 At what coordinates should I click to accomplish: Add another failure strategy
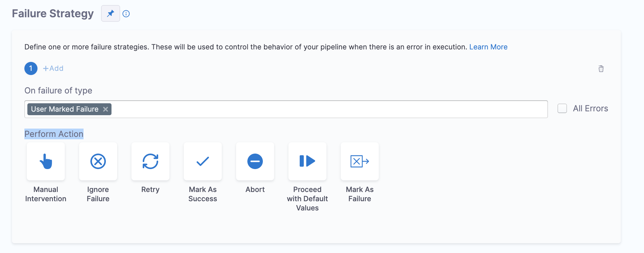53,68
